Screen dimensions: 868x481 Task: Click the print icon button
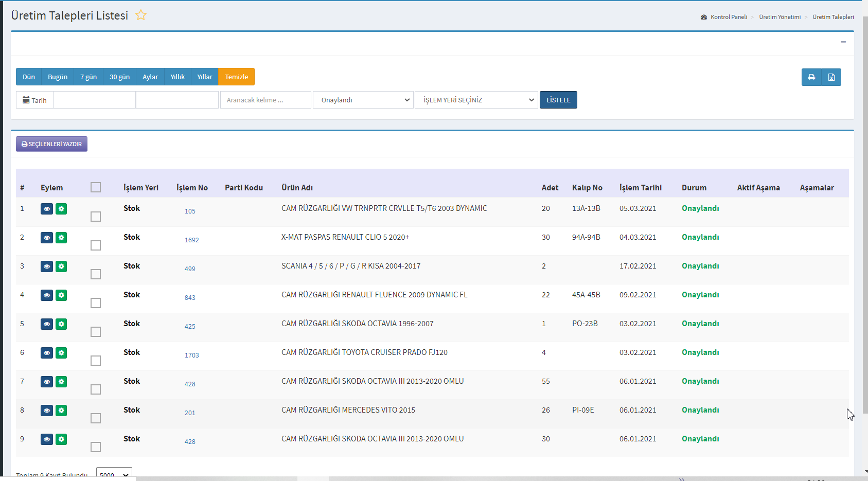pyautogui.click(x=811, y=77)
